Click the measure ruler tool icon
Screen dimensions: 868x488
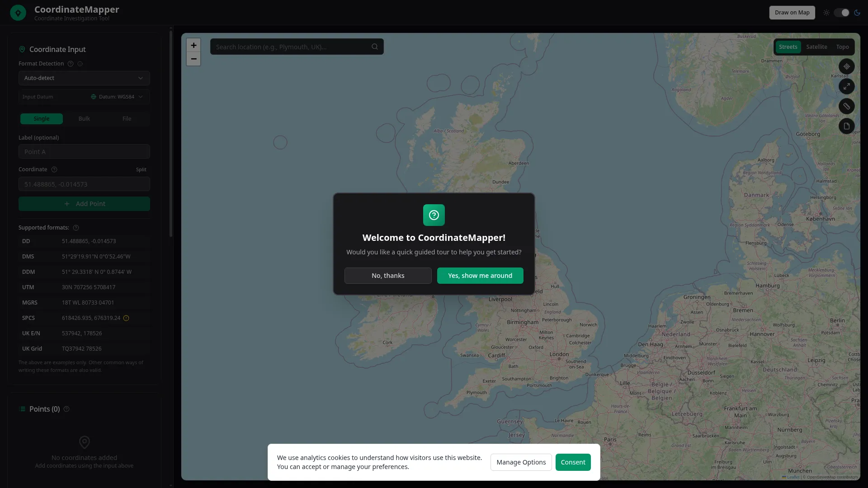click(847, 106)
